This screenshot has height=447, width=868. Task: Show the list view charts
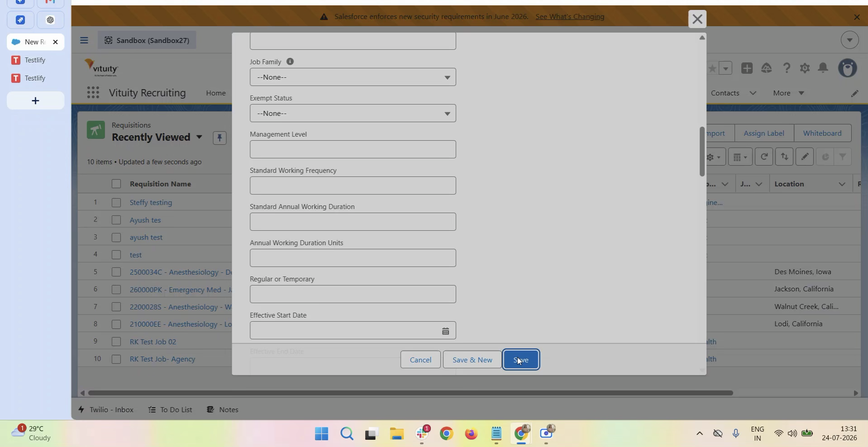pyautogui.click(x=825, y=157)
